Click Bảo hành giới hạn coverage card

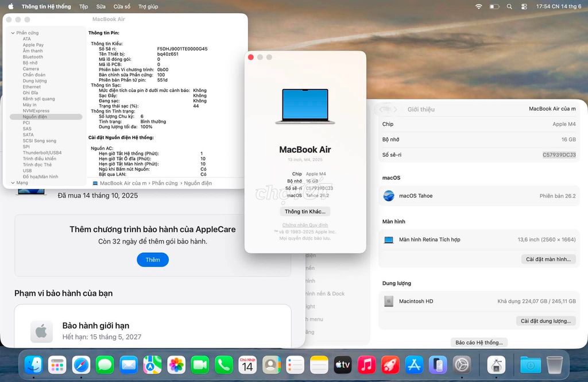(x=153, y=326)
